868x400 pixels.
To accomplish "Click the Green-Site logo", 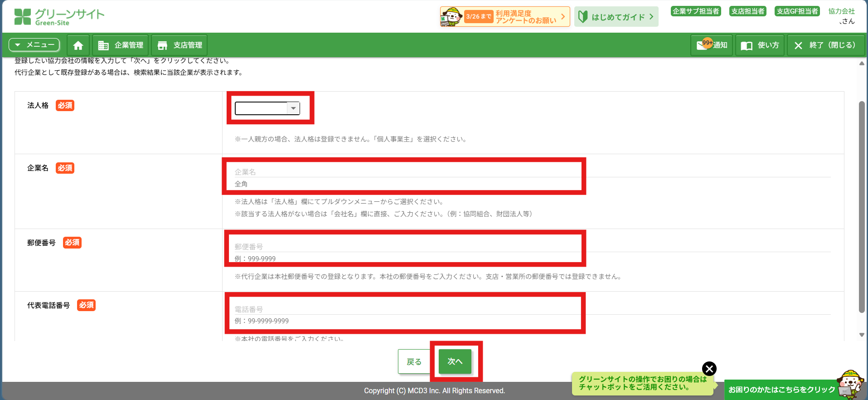I will 59,17.
